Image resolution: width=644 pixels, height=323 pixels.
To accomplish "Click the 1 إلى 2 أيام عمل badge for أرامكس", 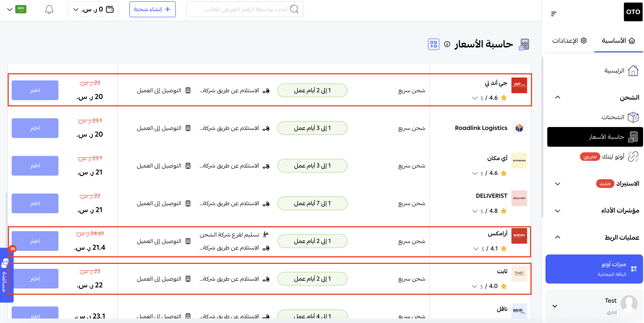I will [x=312, y=241].
